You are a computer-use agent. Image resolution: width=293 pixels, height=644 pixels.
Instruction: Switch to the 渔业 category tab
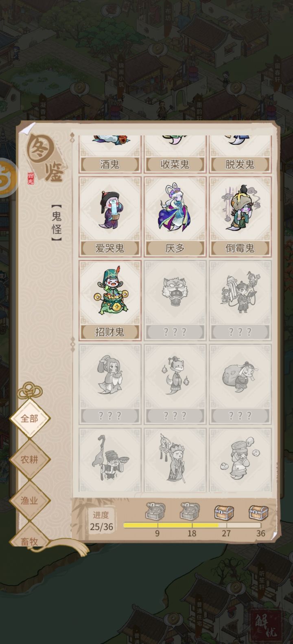pyautogui.click(x=30, y=500)
